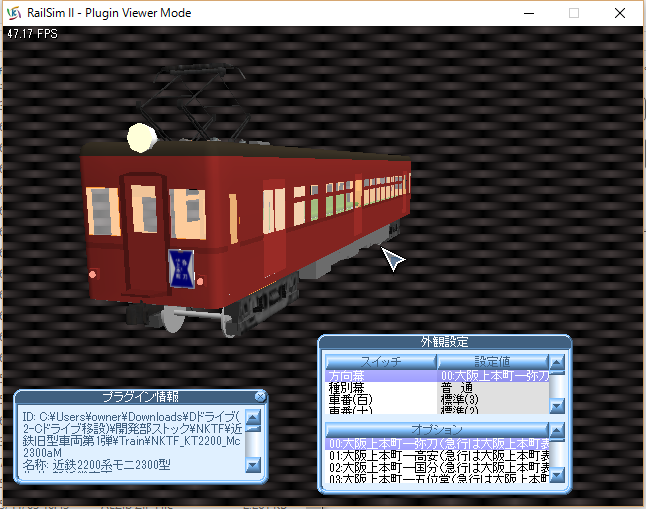The image size is (646, 509).
Task: Choose option 03:大阪上本町―五位堂
Action: (437, 478)
